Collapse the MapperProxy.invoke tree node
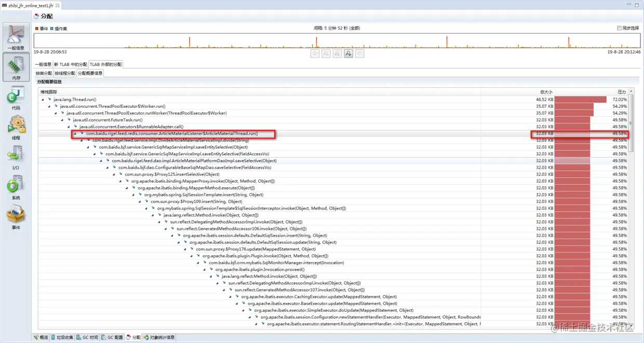 coord(121,181)
